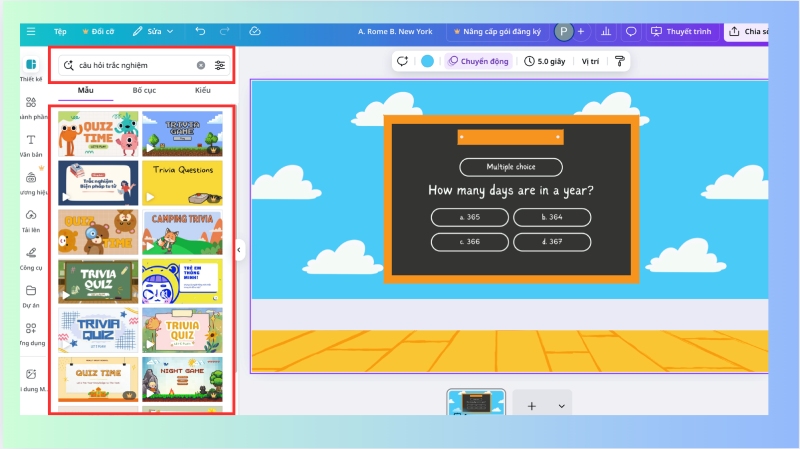Viewport: 800px width, 449px height.
Task: Open the blue background color swatch
Action: (428, 61)
